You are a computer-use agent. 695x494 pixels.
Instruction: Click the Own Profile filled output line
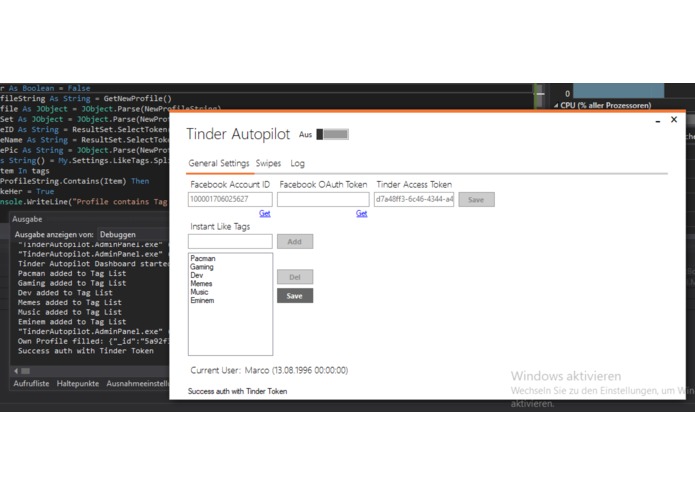coord(93,341)
